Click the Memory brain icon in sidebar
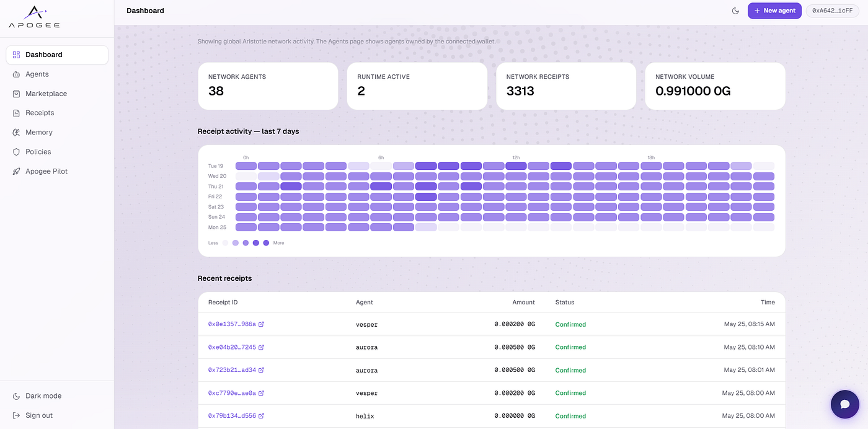Image resolution: width=868 pixels, height=429 pixels. 16,133
